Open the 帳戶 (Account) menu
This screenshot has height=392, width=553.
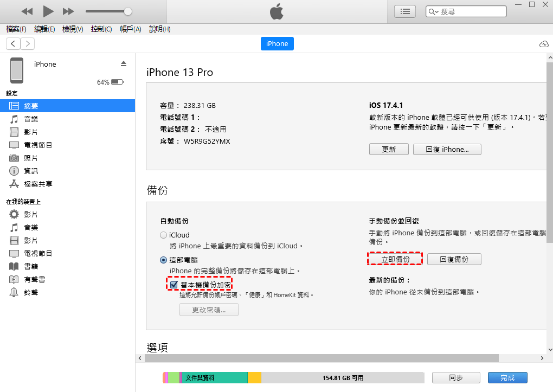click(x=130, y=29)
